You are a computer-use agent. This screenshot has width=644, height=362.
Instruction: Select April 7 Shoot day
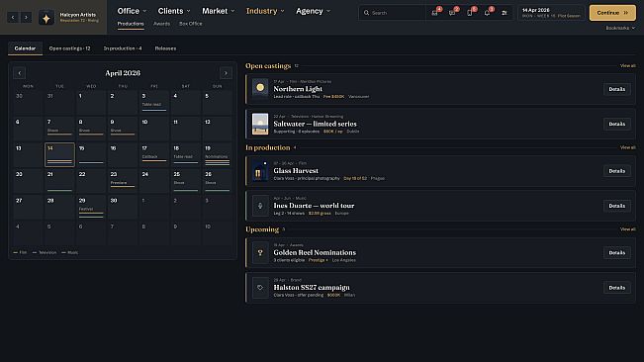click(x=59, y=129)
